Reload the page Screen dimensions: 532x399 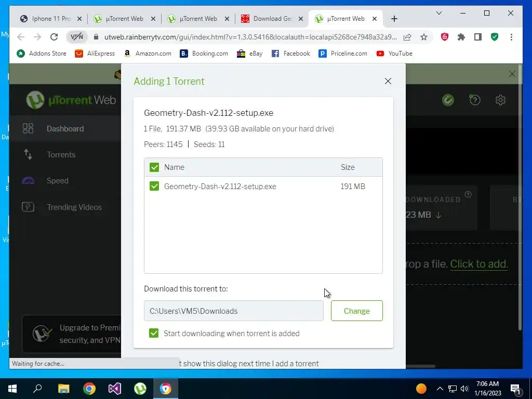coord(54,37)
